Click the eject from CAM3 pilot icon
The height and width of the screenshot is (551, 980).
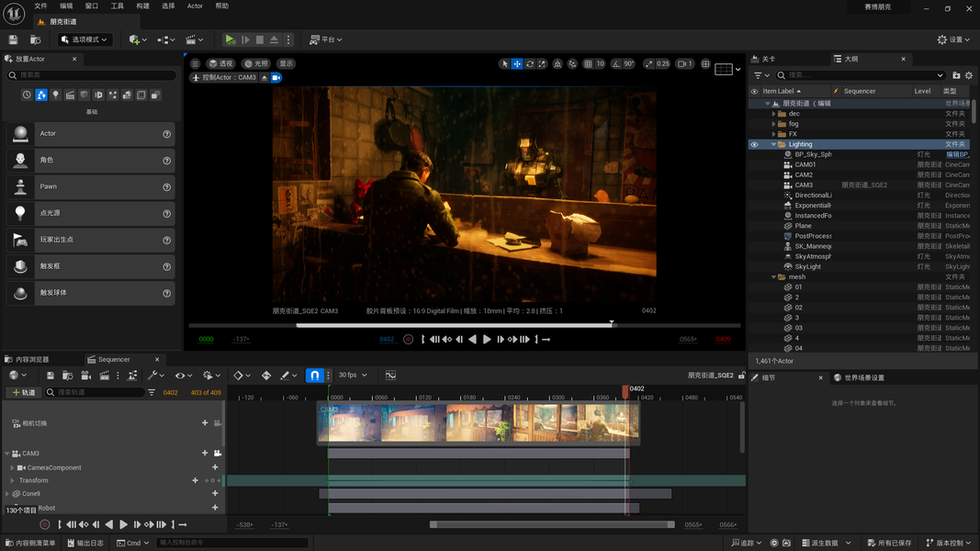[x=265, y=77]
